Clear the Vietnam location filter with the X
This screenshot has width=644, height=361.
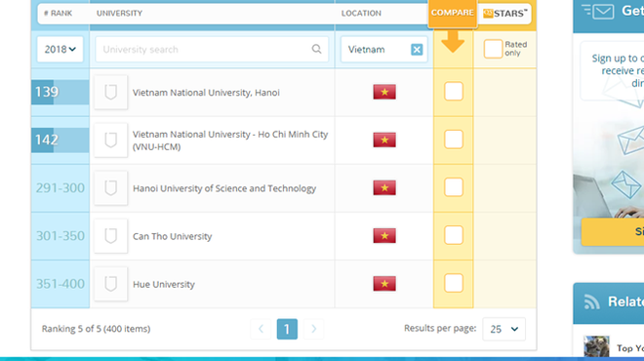417,50
